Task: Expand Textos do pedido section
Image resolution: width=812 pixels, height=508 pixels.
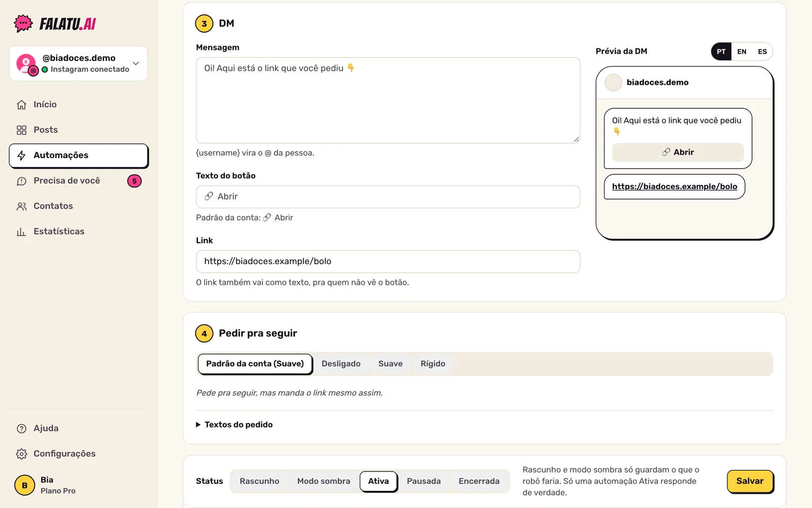Action: [x=234, y=425]
